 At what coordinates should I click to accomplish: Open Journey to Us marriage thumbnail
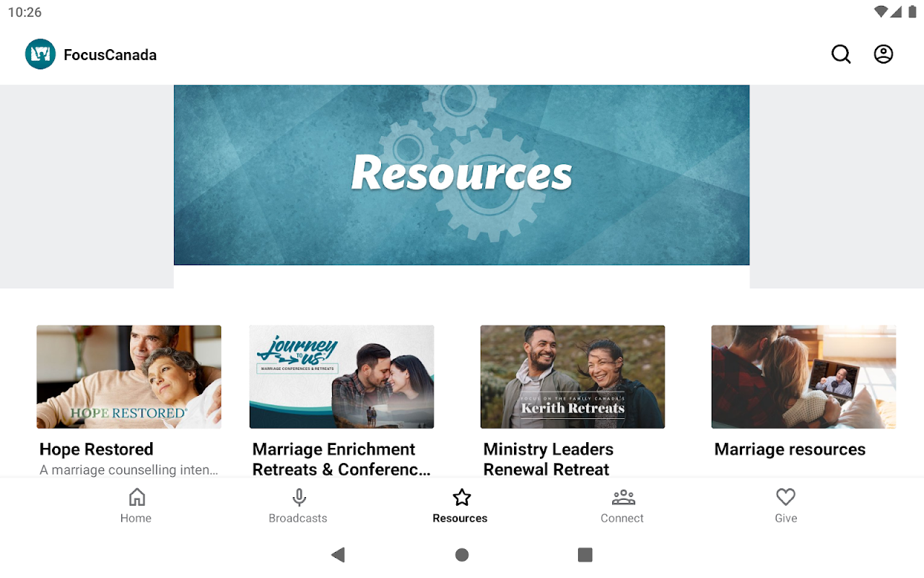click(x=342, y=377)
